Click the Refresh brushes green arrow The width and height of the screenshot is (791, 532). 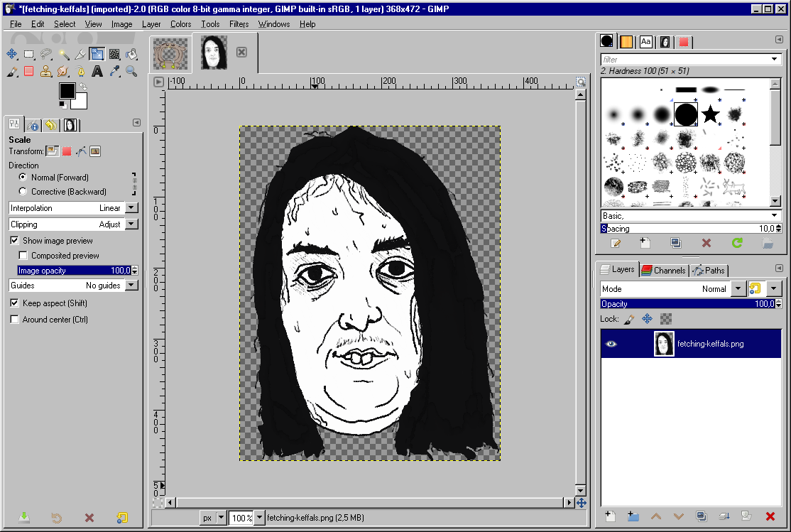click(737, 244)
